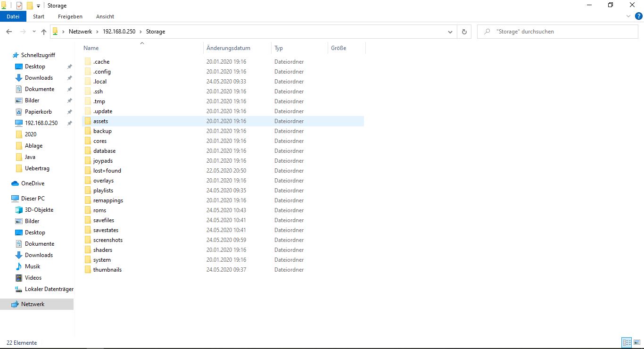Image resolution: width=644 pixels, height=349 pixels.
Task: Open pinned Desktop under Schnellzugriff
Action: pyautogui.click(x=35, y=66)
